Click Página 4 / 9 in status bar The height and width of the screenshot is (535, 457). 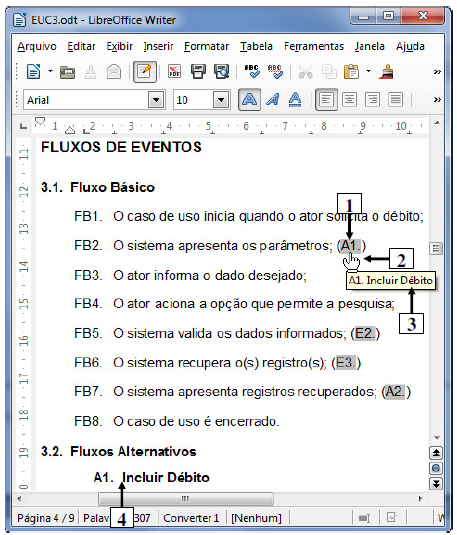[46, 518]
